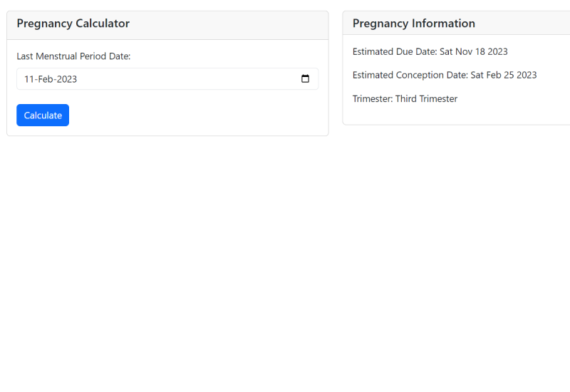Viewport: 570px width, 392px height.
Task: Select the day "11" segment of the date
Action: (x=29, y=79)
